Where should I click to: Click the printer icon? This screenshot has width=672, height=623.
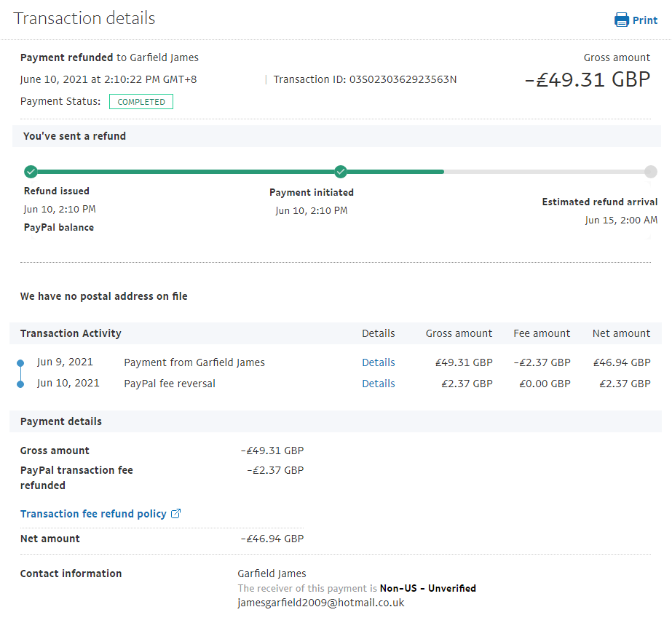pyautogui.click(x=622, y=20)
